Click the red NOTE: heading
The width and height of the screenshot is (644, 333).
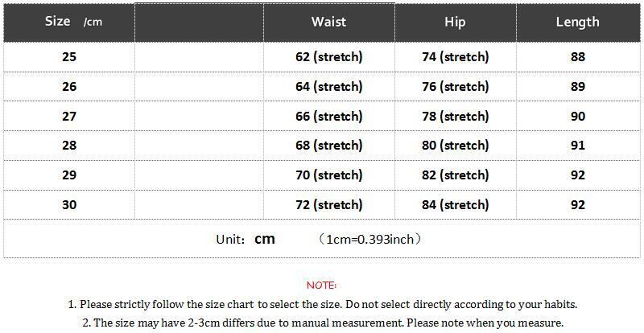[322, 285]
